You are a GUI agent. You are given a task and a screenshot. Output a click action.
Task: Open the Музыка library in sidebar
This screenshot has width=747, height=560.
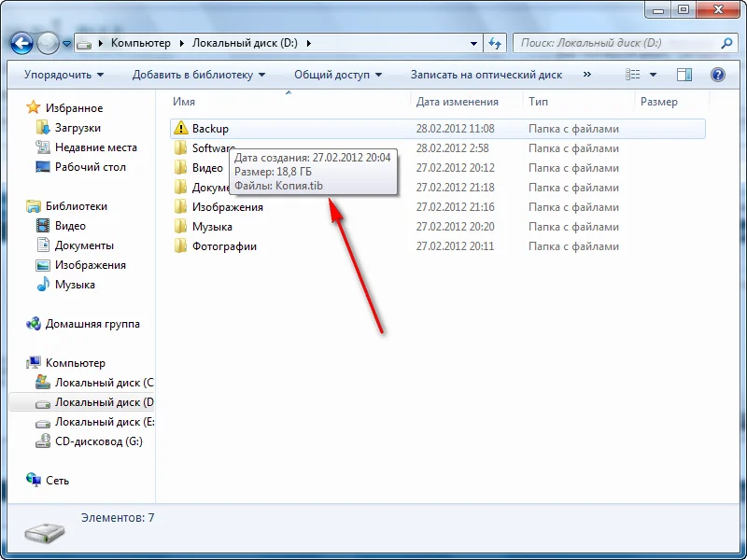[75, 285]
